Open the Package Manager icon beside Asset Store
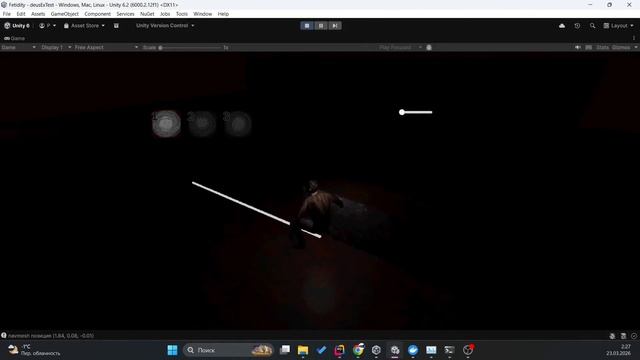Viewport: 640px width, 360px height. [116, 26]
